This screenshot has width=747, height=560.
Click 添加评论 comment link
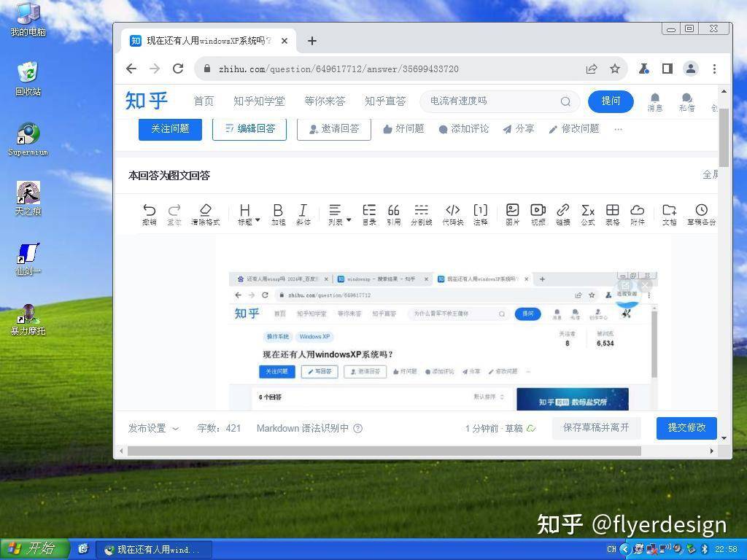[463, 128]
